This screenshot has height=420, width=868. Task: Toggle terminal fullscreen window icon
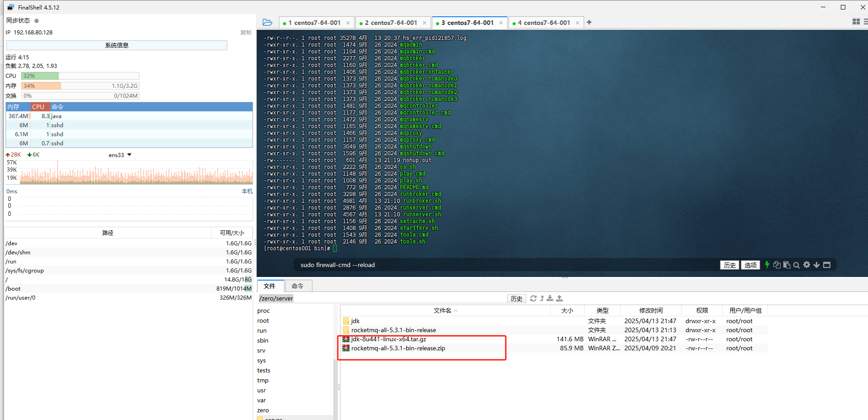[827, 265]
